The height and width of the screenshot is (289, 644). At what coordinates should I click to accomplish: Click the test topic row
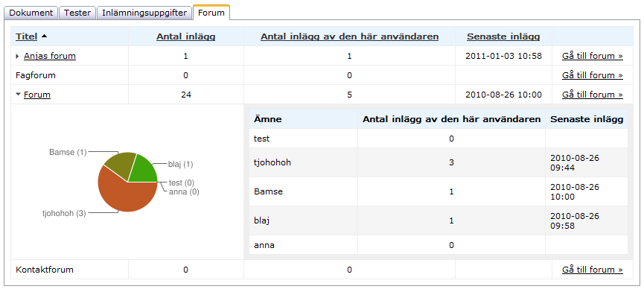click(x=439, y=139)
